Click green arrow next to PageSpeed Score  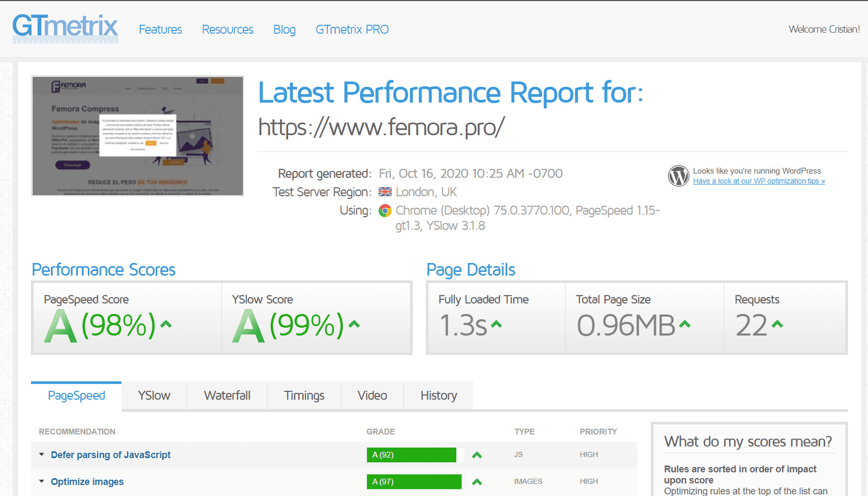coord(166,325)
